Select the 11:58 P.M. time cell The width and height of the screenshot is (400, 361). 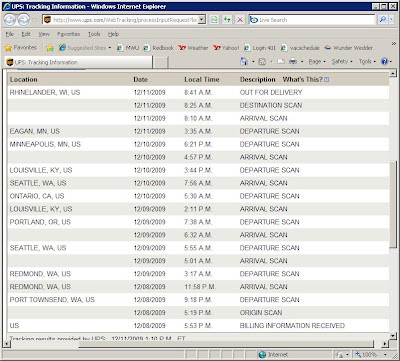pos(200,287)
